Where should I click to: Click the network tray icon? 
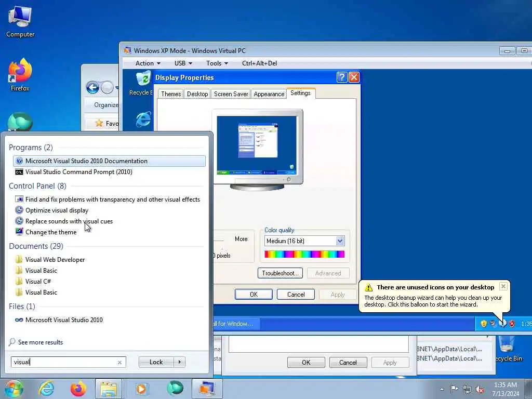(x=467, y=389)
